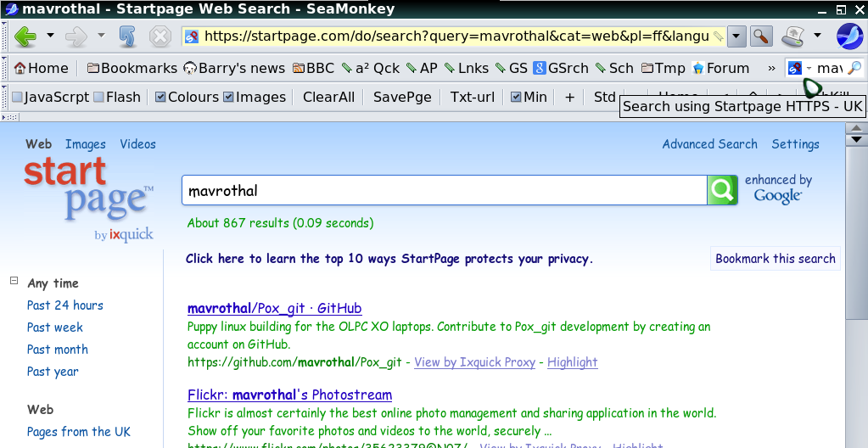The image size is (868, 448).
Task: Go forward with the grey arrow
Action: coord(76,36)
